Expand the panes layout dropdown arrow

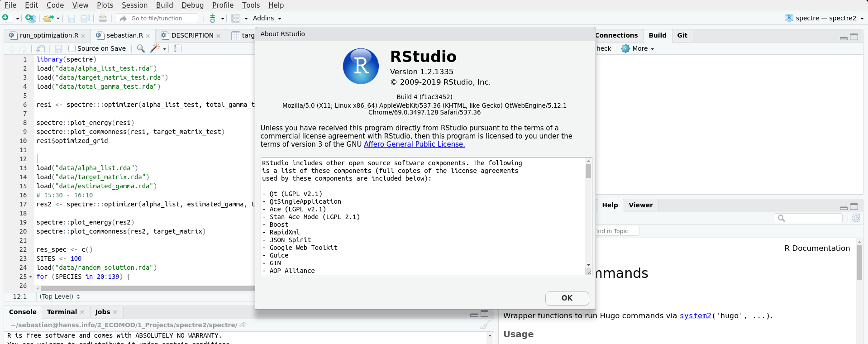[246, 19]
